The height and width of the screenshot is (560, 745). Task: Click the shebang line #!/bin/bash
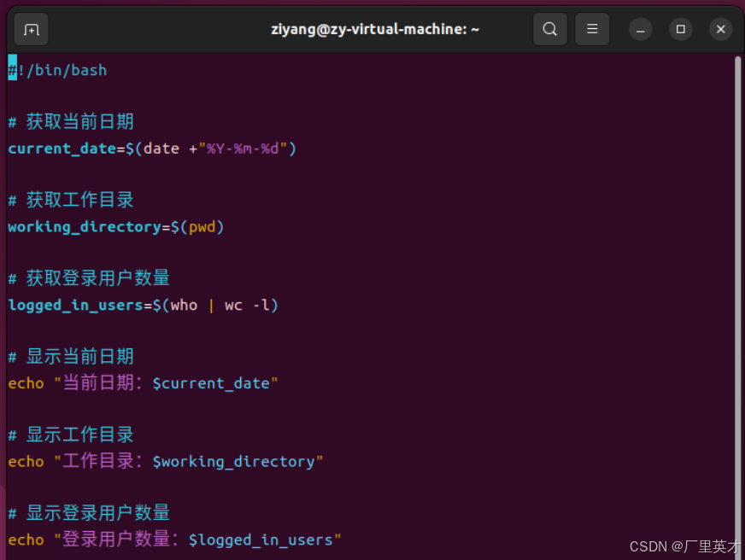[x=56, y=70]
